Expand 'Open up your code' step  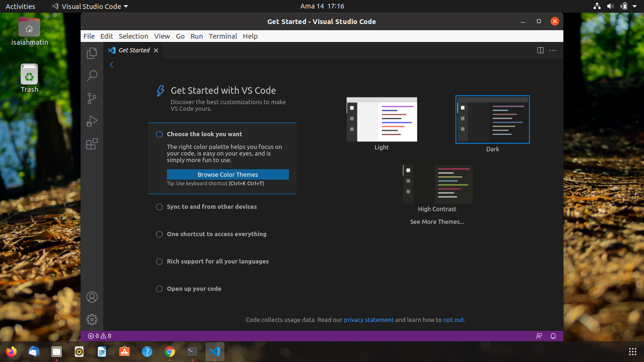click(x=194, y=289)
